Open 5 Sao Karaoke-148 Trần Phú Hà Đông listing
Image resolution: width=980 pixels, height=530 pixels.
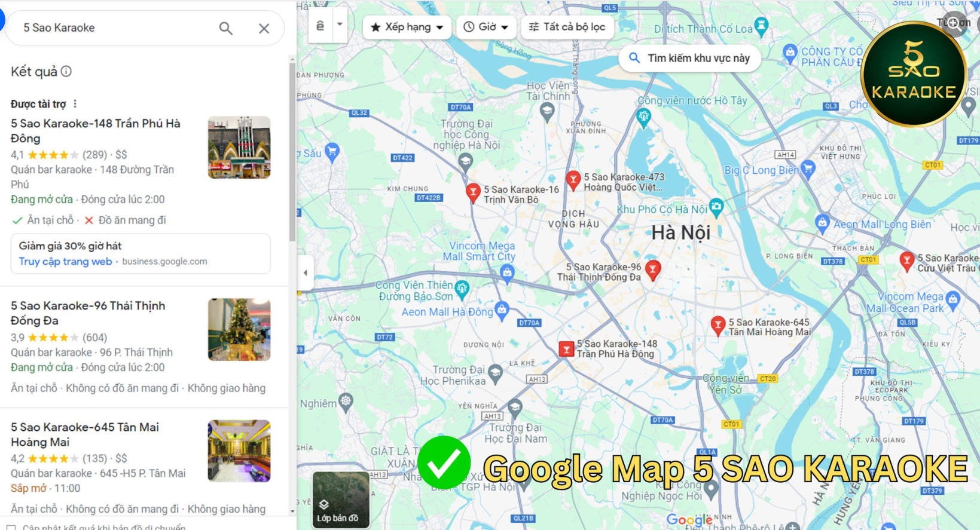point(96,130)
